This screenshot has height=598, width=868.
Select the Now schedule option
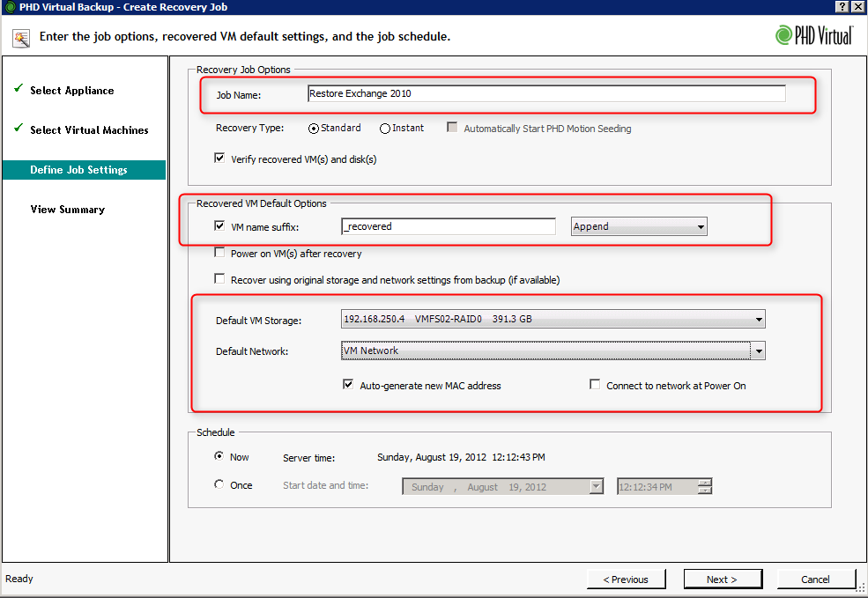pyautogui.click(x=219, y=456)
